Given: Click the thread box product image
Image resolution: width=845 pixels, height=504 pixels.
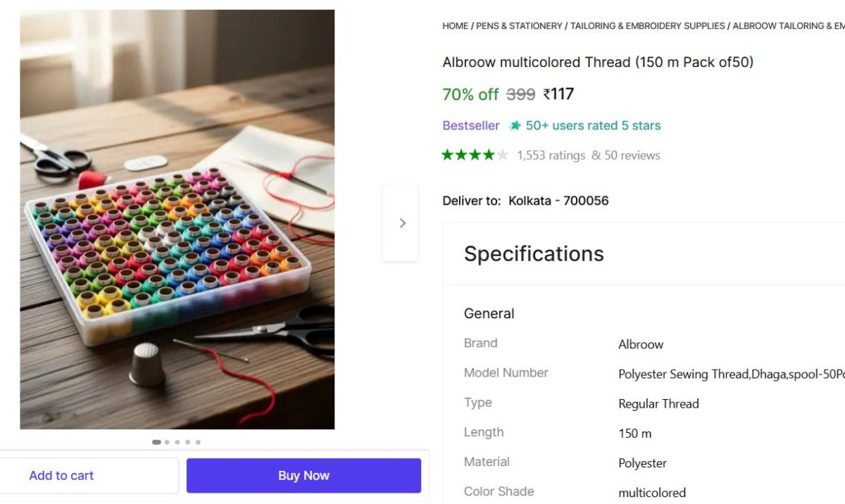Looking at the screenshot, I should click(177, 219).
